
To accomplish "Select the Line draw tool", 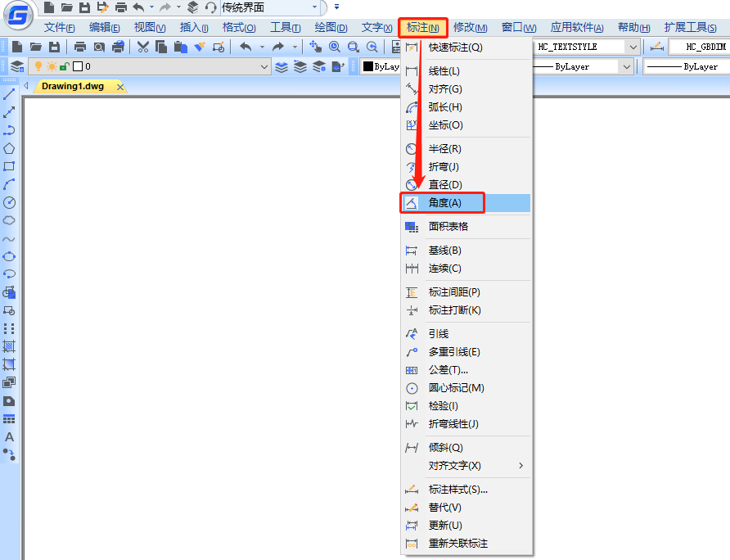I will 9,94.
